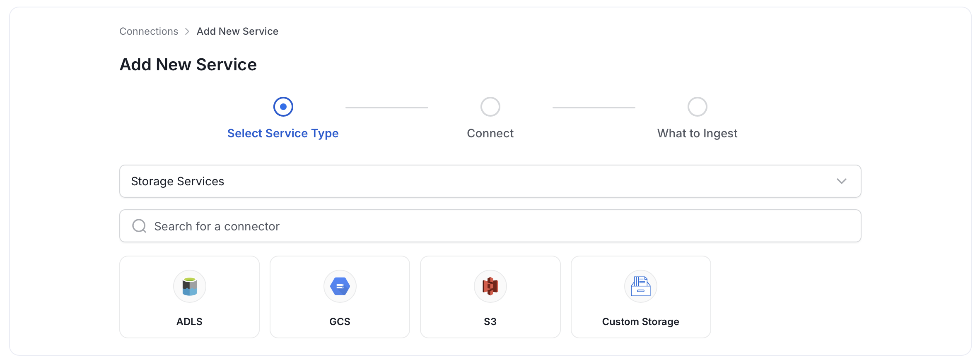Select the ADLS storage icon
This screenshot has height=364, width=980.
pos(190,286)
